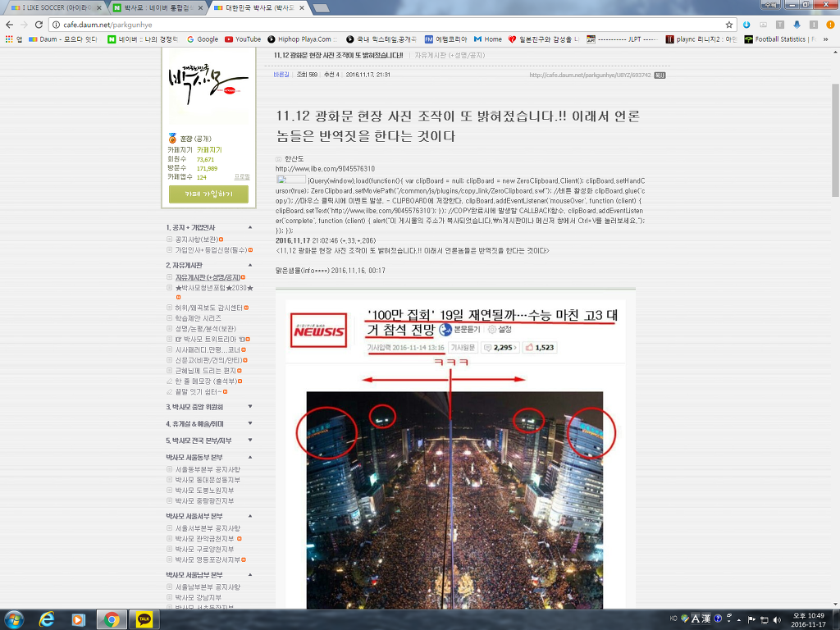840x630 pixels.
Task: Show more bookmarks with the double chevron
Action: (x=826, y=39)
